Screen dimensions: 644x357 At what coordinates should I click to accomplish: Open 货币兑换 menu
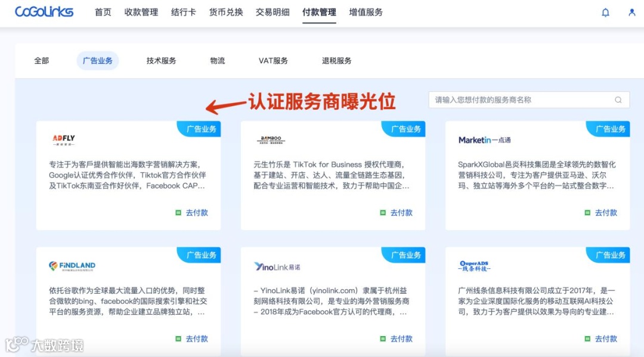coord(226,13)
